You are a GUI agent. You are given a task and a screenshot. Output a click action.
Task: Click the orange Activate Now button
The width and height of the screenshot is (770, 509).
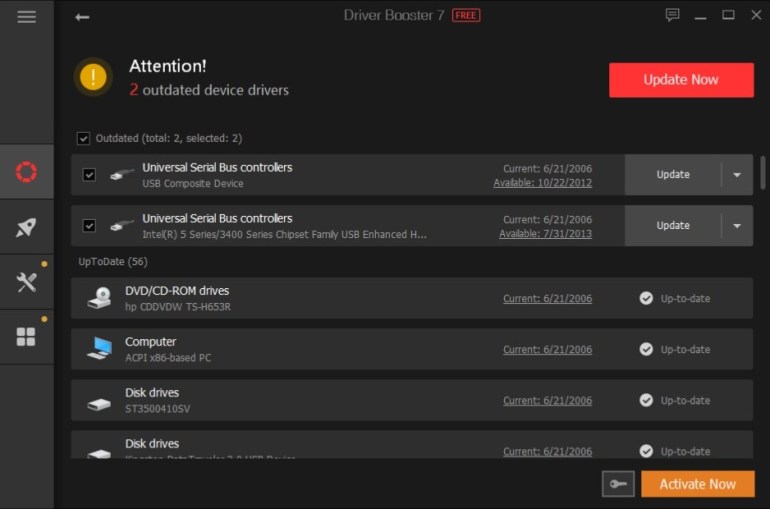697,484
